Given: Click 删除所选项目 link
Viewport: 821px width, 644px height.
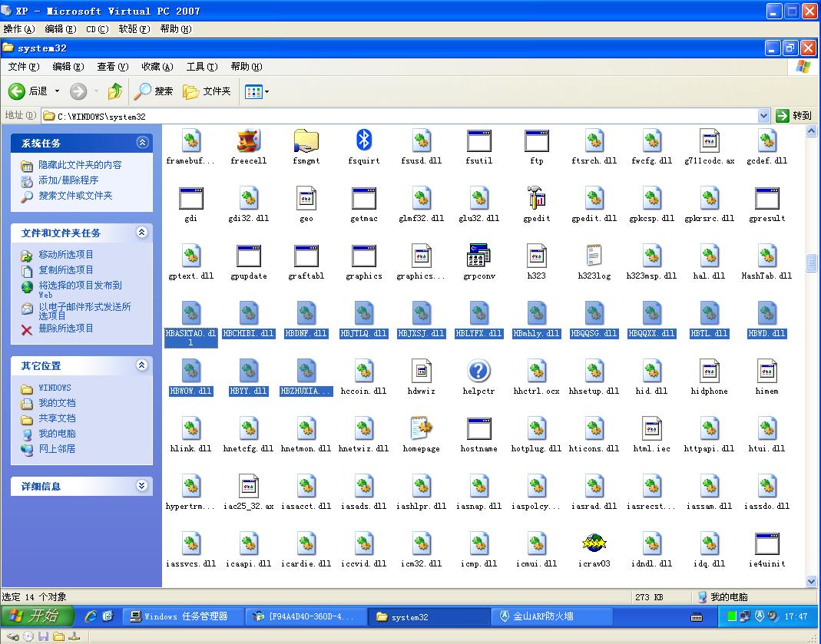Looking at the screenshot, I should coord(66,329).
